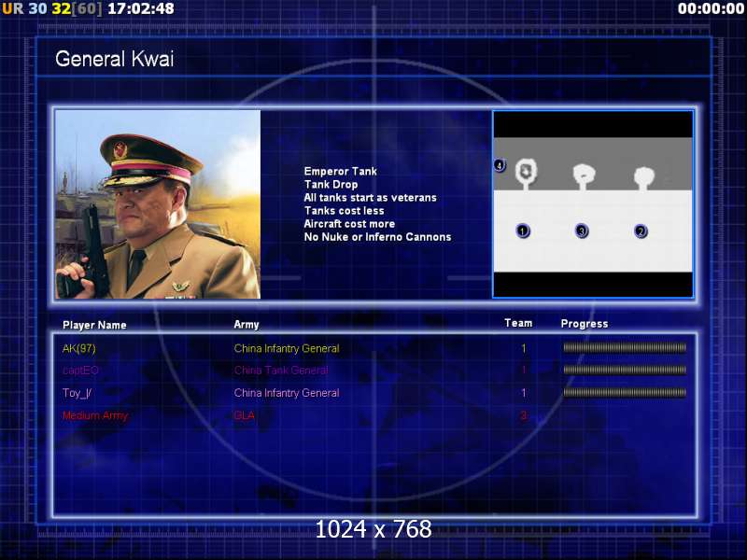Screen dimensions: 747x560
Task: Click the 'Emperor Tank' ability text
Action: 340,171
